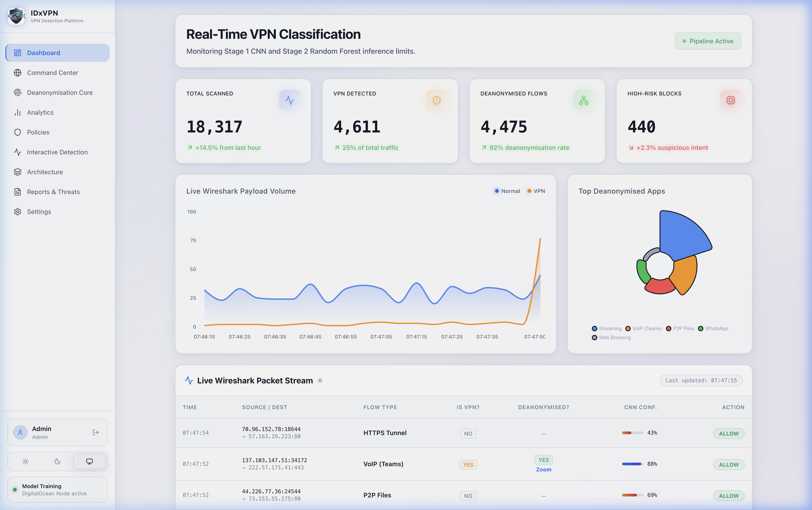Click the Zoom link in the Deanonymised column

[543, 470]
